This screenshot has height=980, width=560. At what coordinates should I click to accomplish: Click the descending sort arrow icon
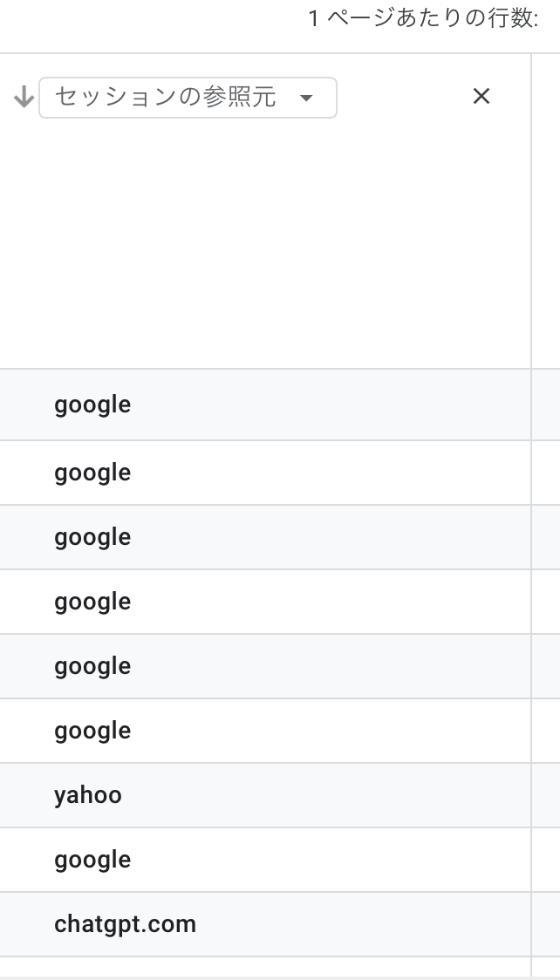tap(24, 97)
